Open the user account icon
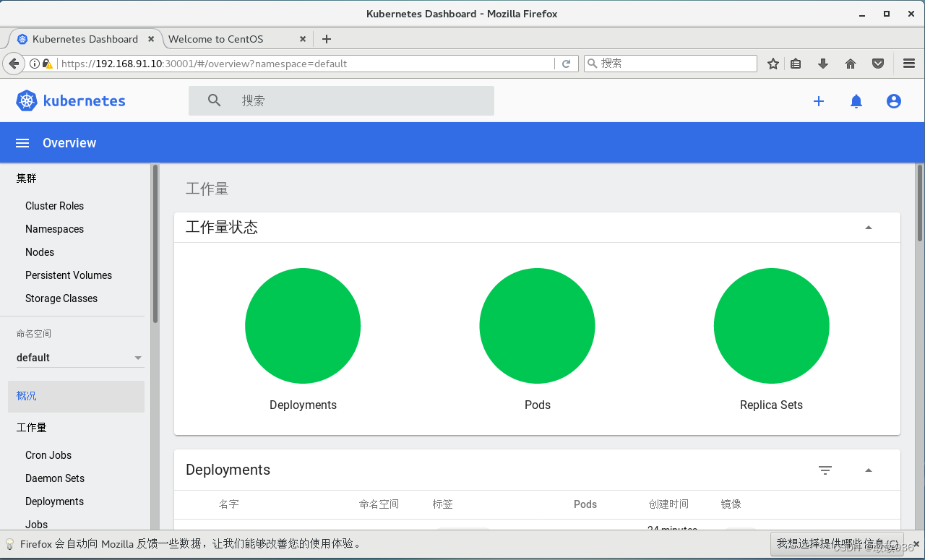Screen dimensions: 925x560 894,101
